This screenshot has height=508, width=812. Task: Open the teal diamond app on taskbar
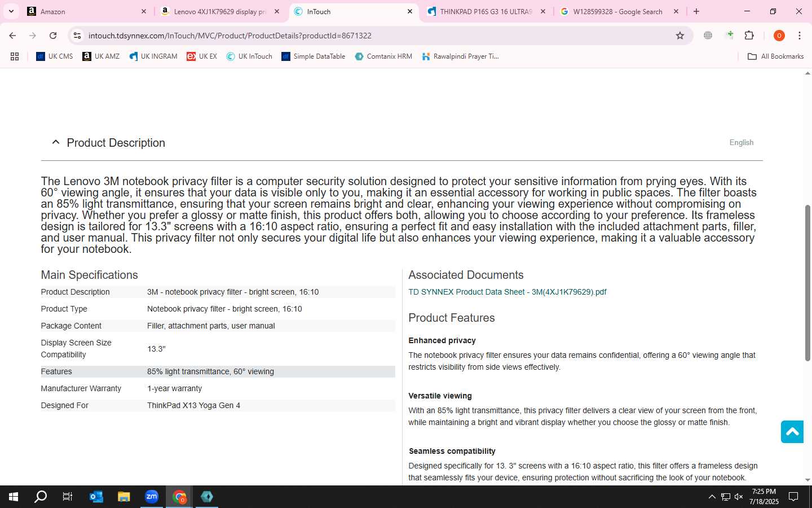coord(207,497)
